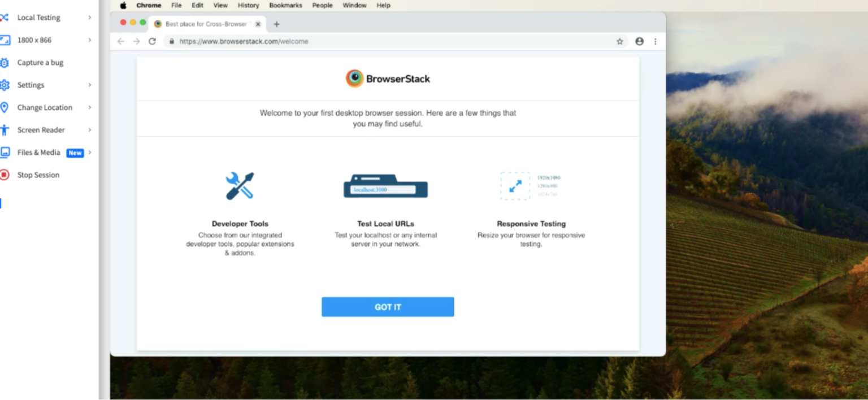The width and height of the screenshot is (868, 400).
Task: Click the 1800 x 866 resolution icon
Action: click(6, 40)
